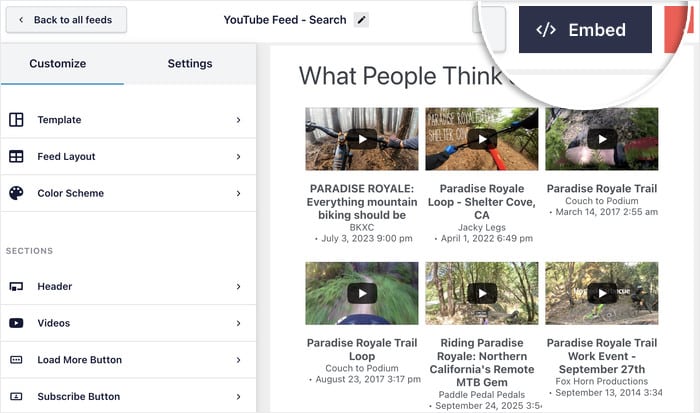Click the pencil icon to rename feed
Screen dimensions: 700x413
(x=361, y=20)
